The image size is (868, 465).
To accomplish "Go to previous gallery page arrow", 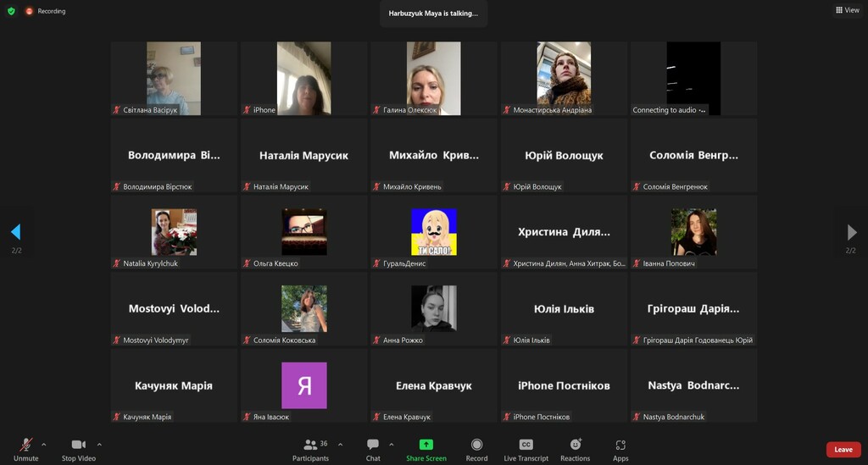I will [x=15, y=232].
